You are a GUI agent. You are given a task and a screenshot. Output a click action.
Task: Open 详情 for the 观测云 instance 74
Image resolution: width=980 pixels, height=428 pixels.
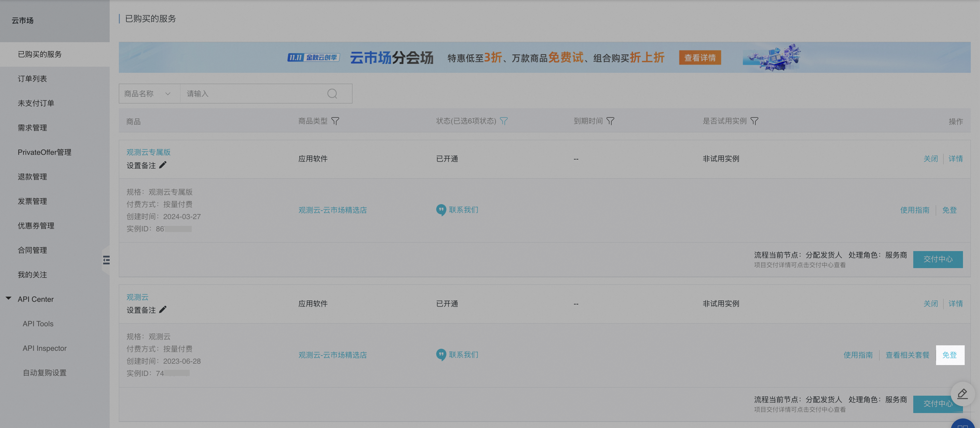(955, 304)
